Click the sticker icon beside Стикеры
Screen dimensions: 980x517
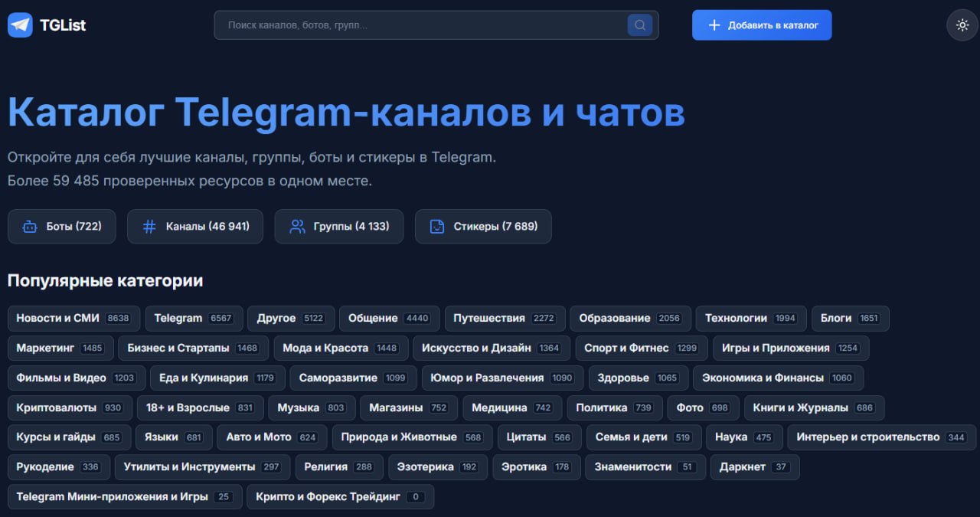437,227
